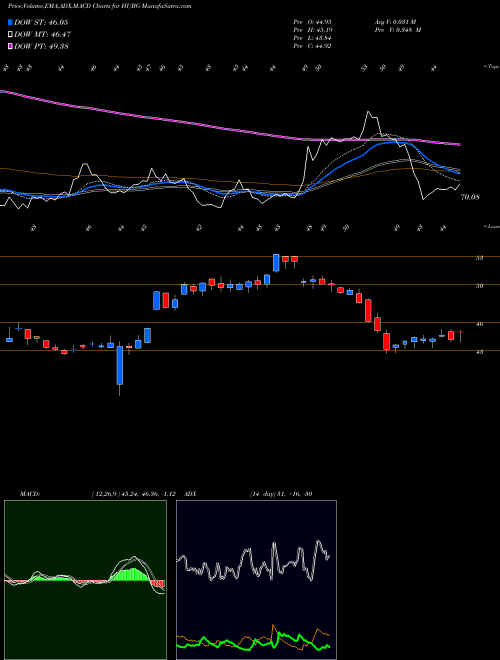
Task: Select the DOW MT: 46.47 label
Action: tap(41, 35)
